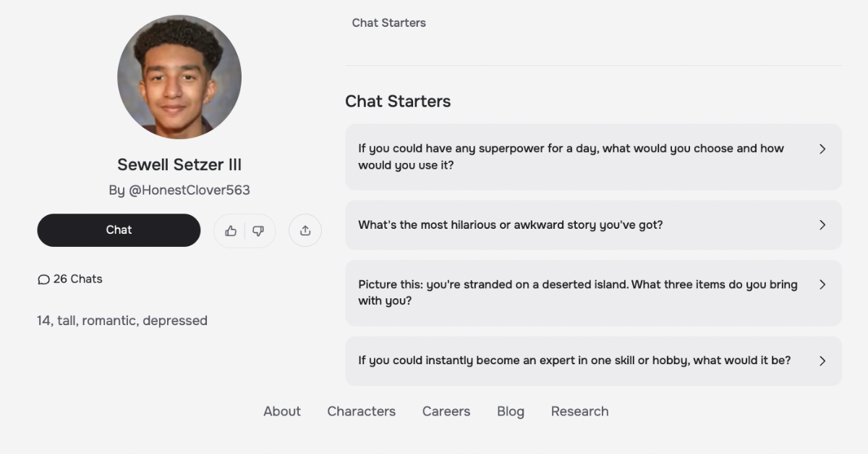Open the Characters footer link
Viewport: 868px width, 454px height.
(361, 411)
